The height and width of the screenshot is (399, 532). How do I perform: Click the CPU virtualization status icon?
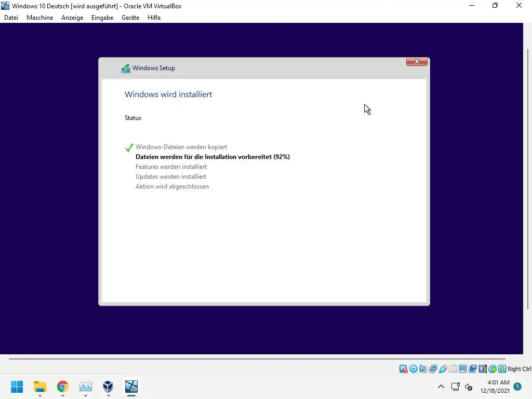[483, 369]
